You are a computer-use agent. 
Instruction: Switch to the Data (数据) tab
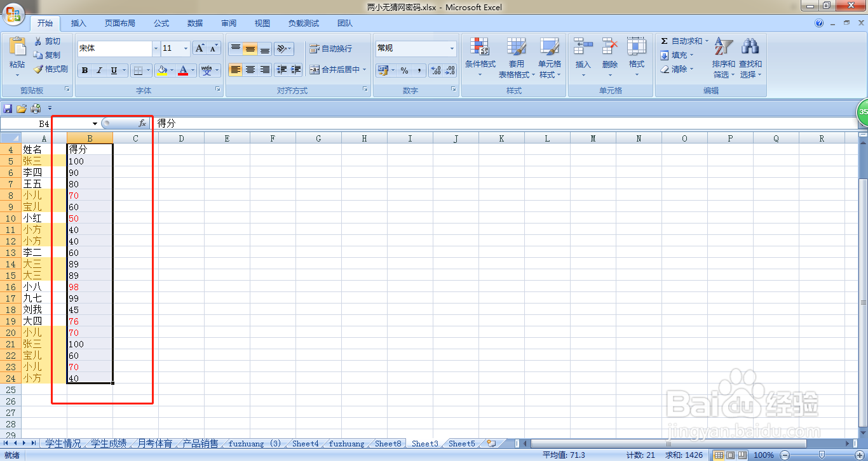(195, 23)
